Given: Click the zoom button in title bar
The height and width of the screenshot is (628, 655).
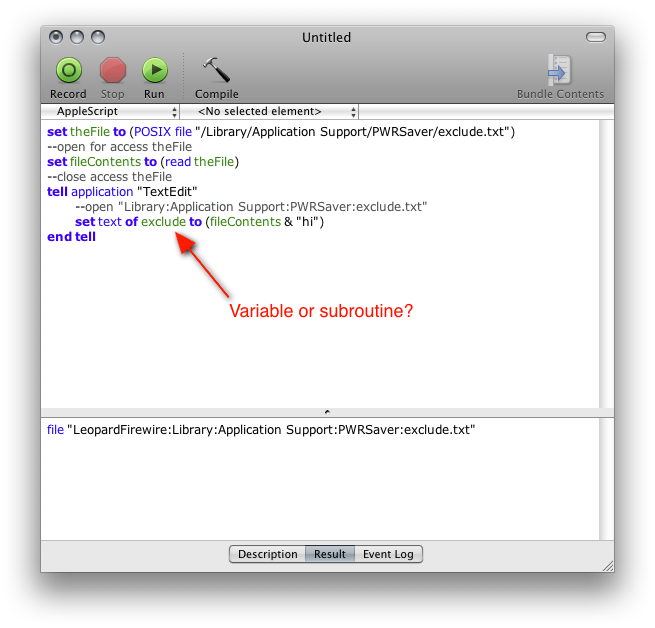Looking at the screenshot, I should (x=98, y=37).
